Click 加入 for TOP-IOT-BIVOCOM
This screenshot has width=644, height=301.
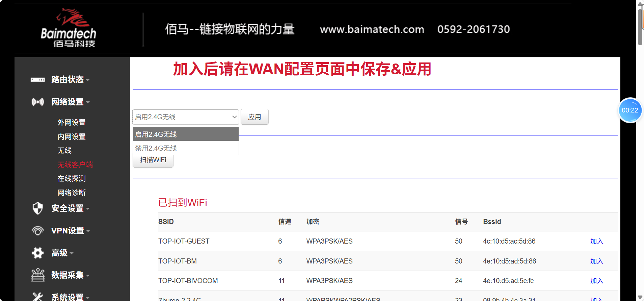pyautogui.click(x=596, y=281)
